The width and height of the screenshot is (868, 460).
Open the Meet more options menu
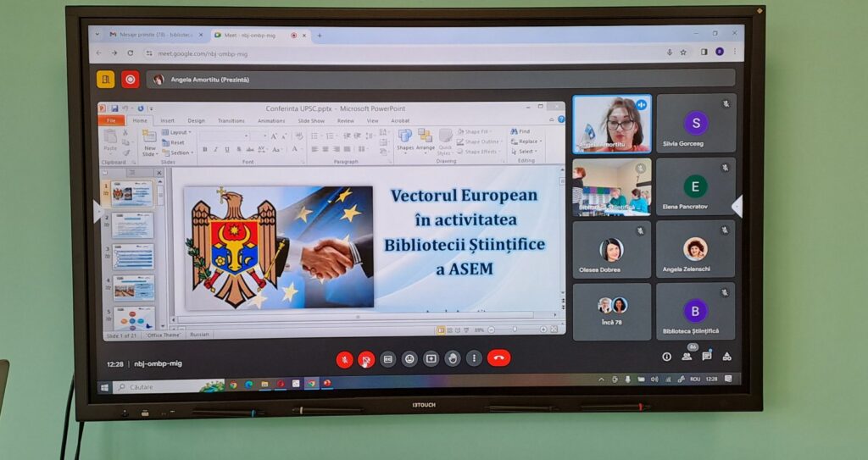pyautogui.click(x=474, y=359)
